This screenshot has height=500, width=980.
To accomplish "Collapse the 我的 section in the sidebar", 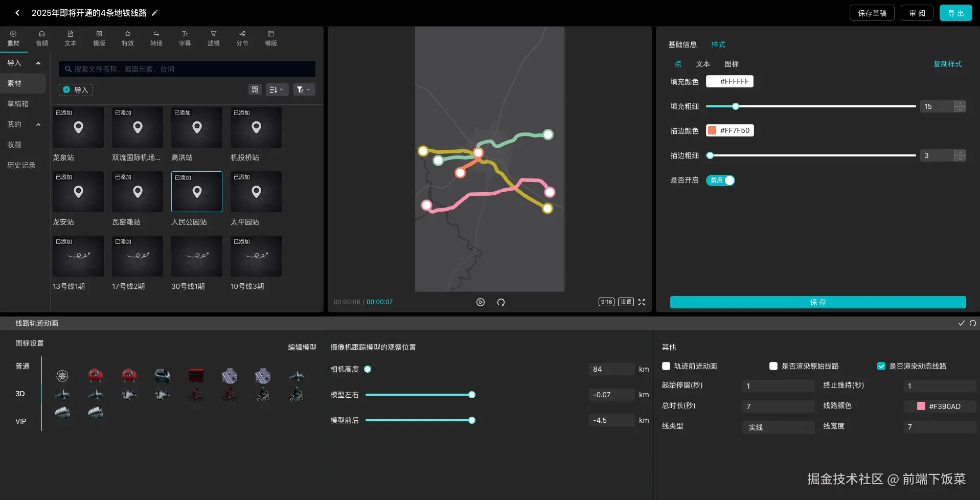I will click(38, 125).
